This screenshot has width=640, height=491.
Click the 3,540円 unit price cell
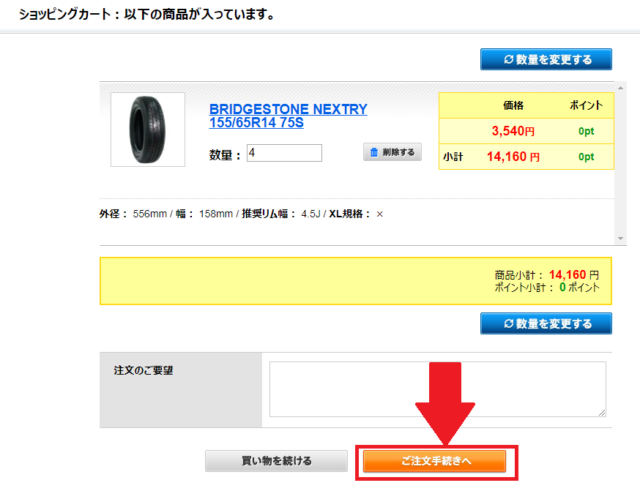click(x=513, y=131)
